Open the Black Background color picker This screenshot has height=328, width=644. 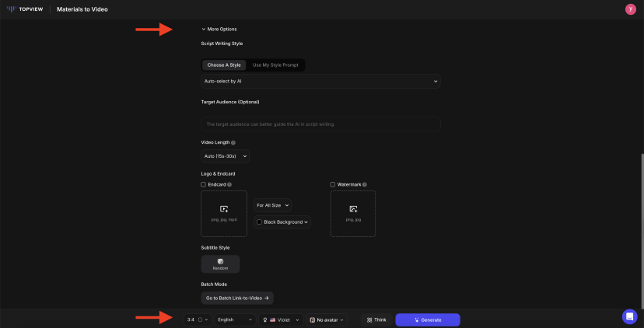283,222
